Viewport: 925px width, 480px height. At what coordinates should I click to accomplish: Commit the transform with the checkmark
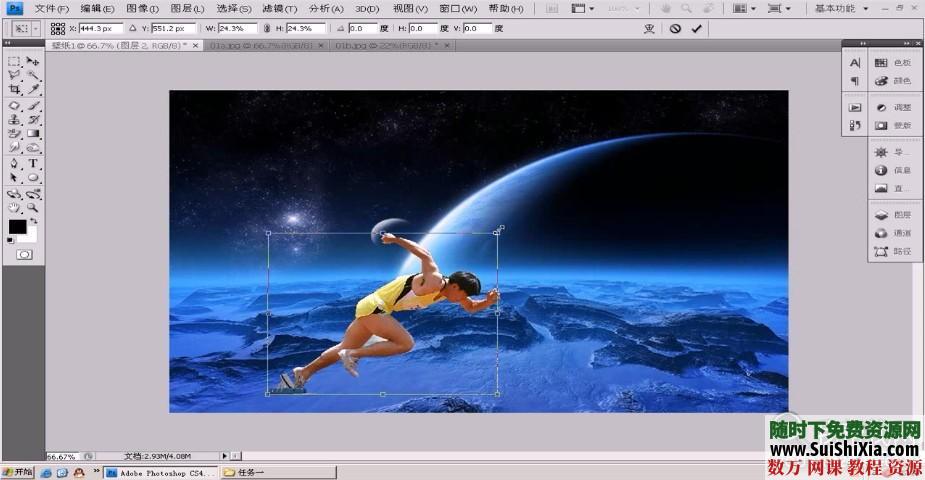tap(697, 29)
